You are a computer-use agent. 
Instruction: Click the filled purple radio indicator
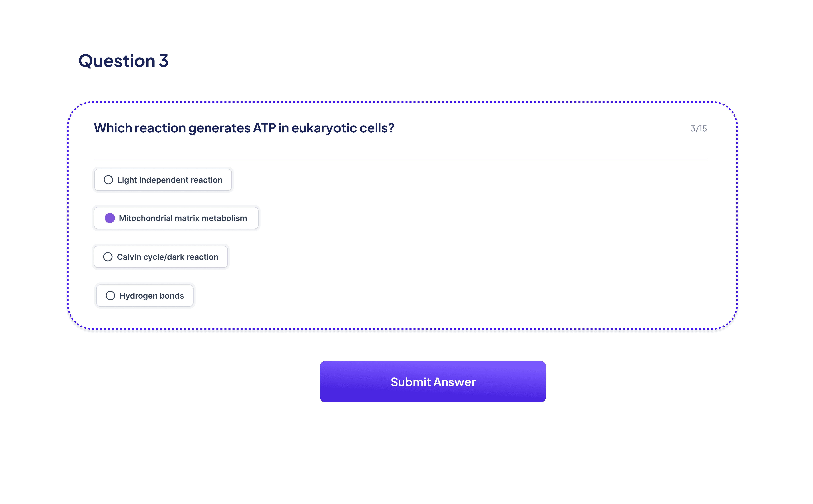pos(110,218)
